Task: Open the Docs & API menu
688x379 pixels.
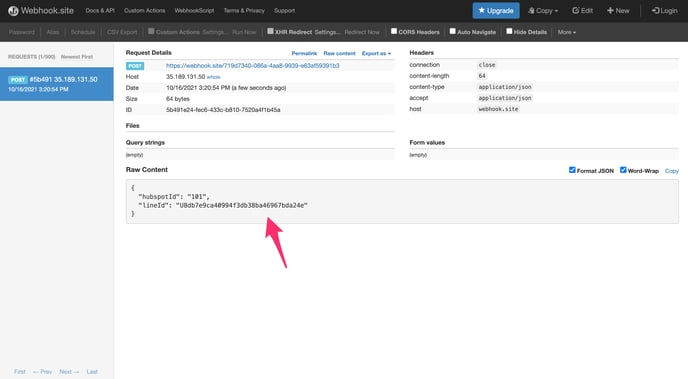Action: (x=100, y=11)
